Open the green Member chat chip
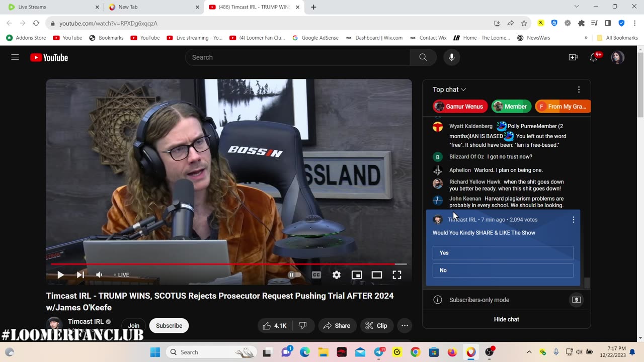 click(511, 107)
